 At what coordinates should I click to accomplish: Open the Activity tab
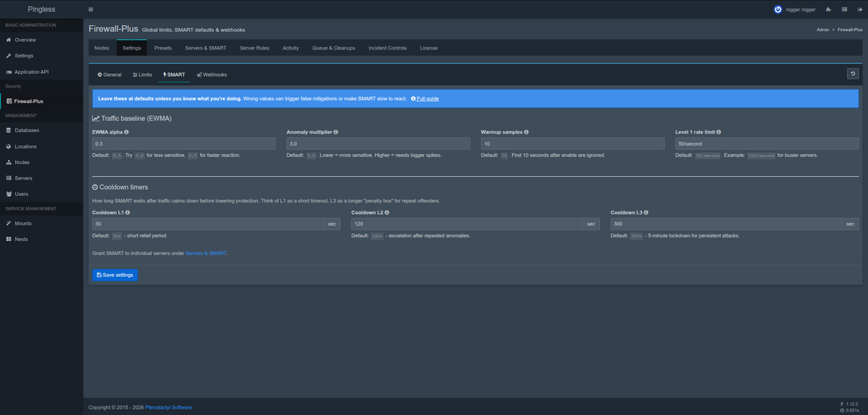click(x=291, y=48)
